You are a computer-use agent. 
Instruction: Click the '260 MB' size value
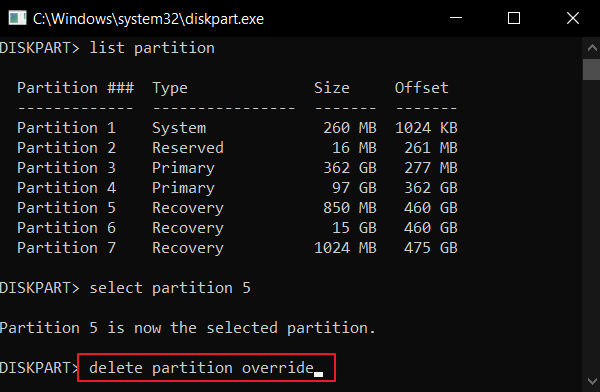(x=350, y=128)
